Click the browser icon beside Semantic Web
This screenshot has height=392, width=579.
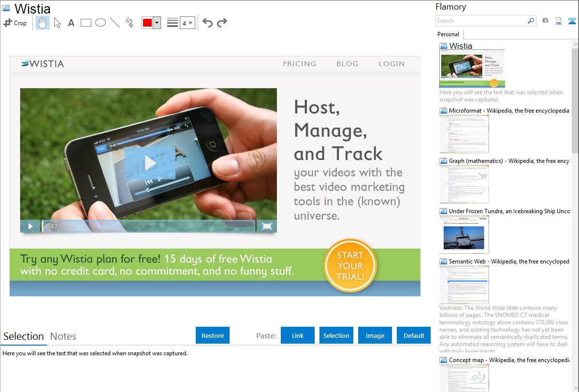point(443,261)
